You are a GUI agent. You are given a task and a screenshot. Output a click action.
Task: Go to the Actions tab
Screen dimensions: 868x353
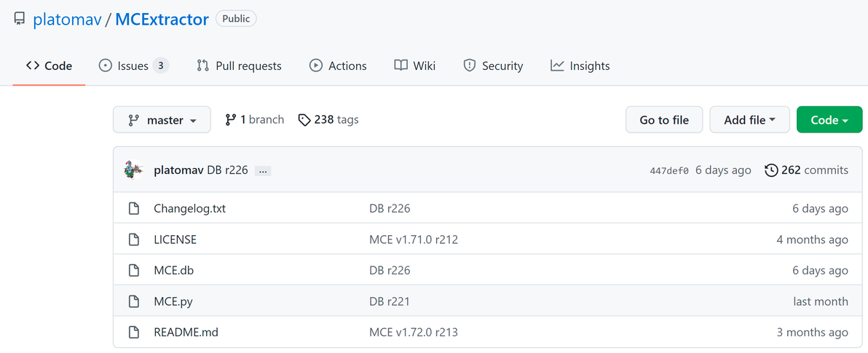tap(338, 66)
